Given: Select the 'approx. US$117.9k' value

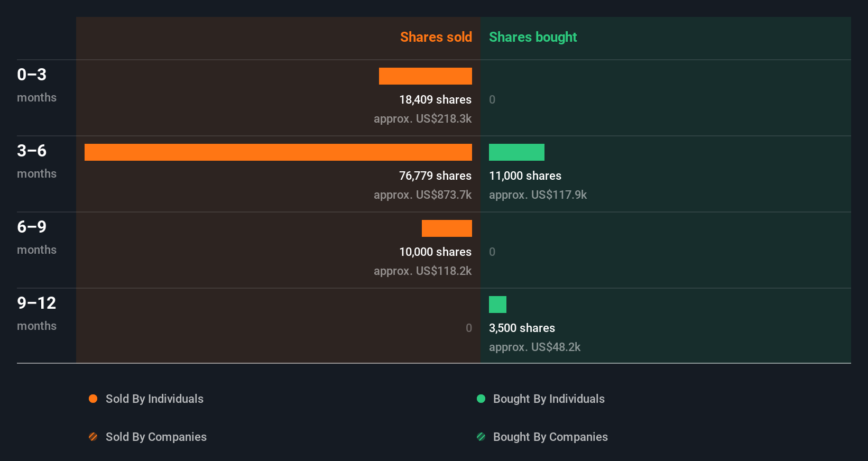Looking at the screenshot, I should (x=538, y=195).
